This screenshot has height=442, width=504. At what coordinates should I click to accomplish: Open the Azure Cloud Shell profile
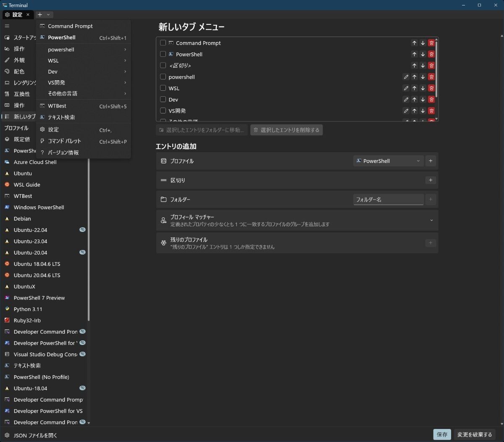[44, 162]
